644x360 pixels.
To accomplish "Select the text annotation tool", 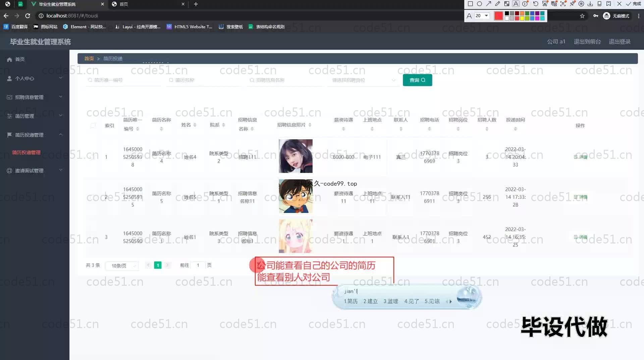I will [x=516, y=4].
